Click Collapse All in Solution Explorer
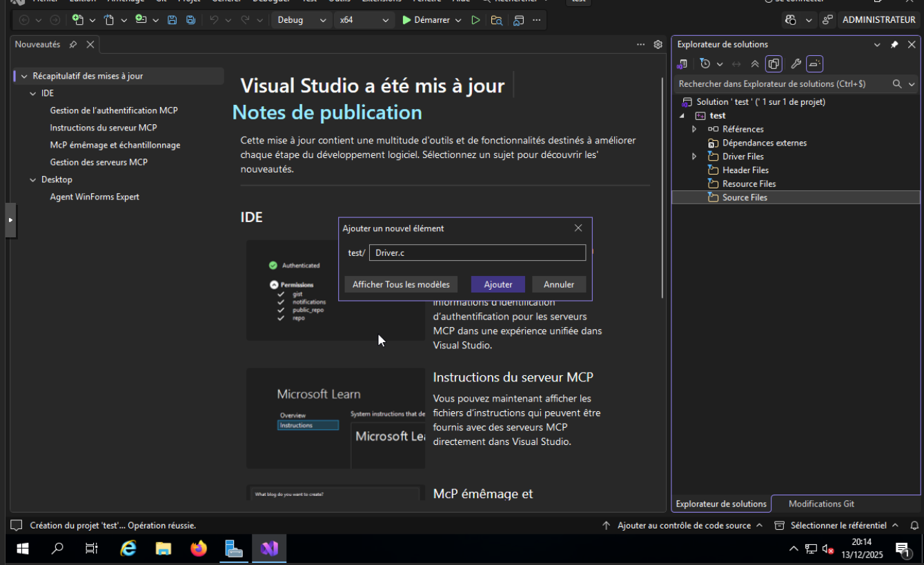 755,64
